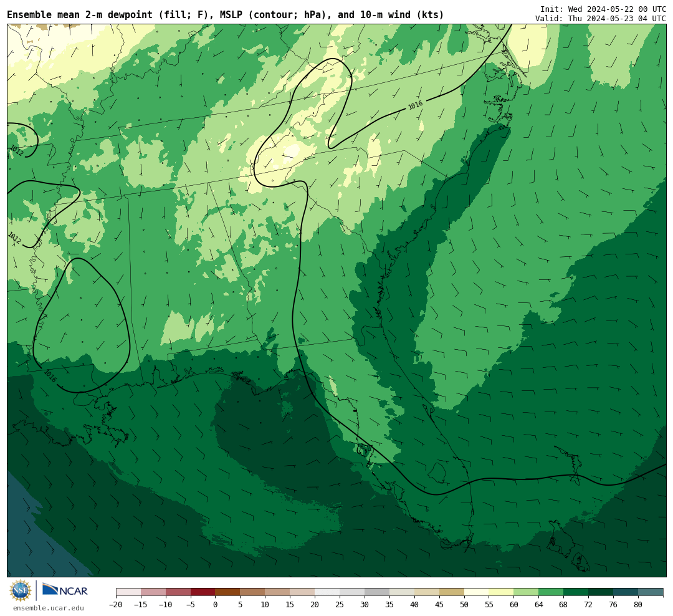Screen dimensions: 673x616
Task: Click the NSF logo
Action: coord(21,590)
